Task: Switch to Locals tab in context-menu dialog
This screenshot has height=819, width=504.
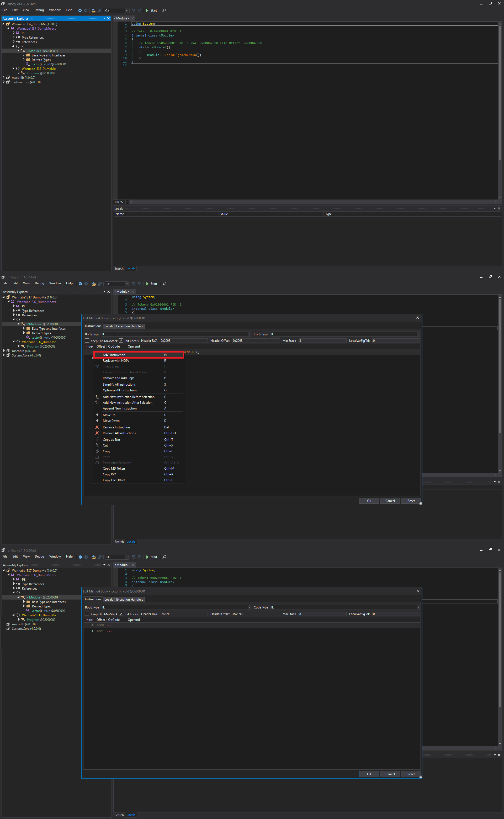Action: (x=109, y=327)
